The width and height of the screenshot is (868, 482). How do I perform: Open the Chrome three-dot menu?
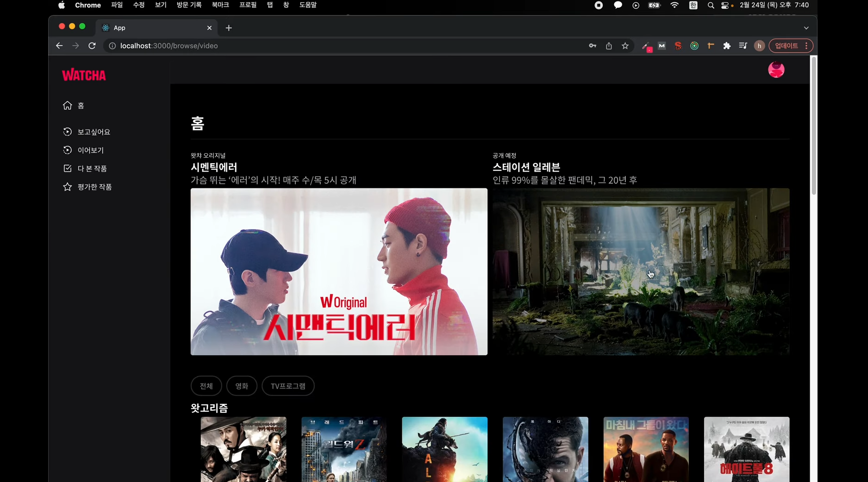tap(807, 46)
